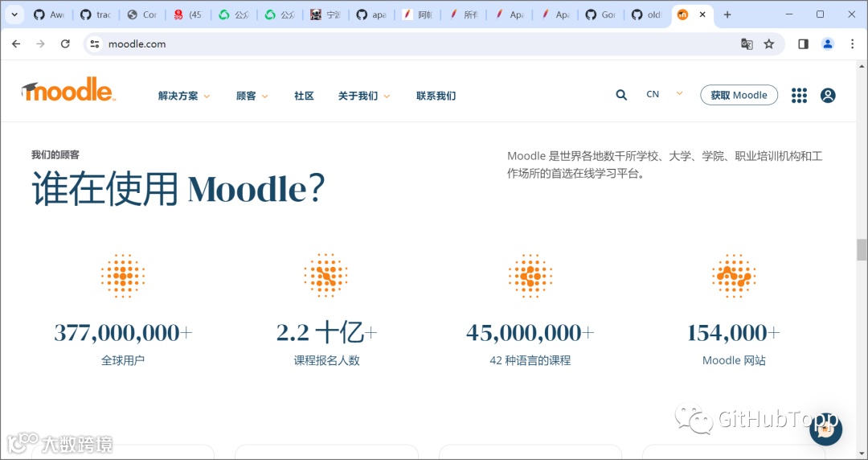The image size is (868, 460).
Task: Switch to the 'Gor' GitHub tab
Action: [x=600, y=15]
